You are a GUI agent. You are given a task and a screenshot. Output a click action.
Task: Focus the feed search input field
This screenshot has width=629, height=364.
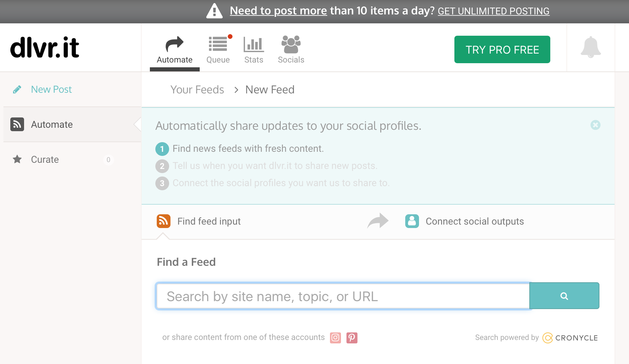pos(343,296)
